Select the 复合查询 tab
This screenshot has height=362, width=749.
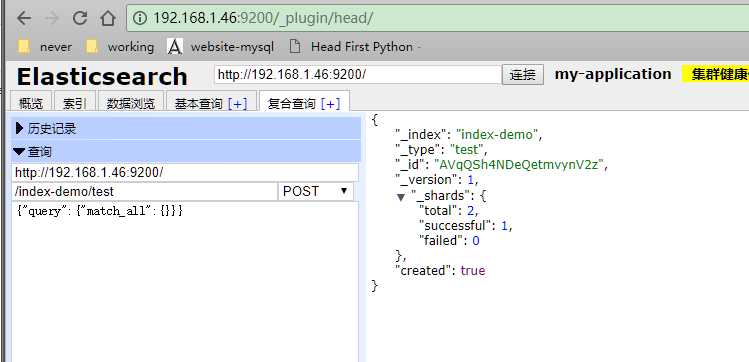point(292,103)
